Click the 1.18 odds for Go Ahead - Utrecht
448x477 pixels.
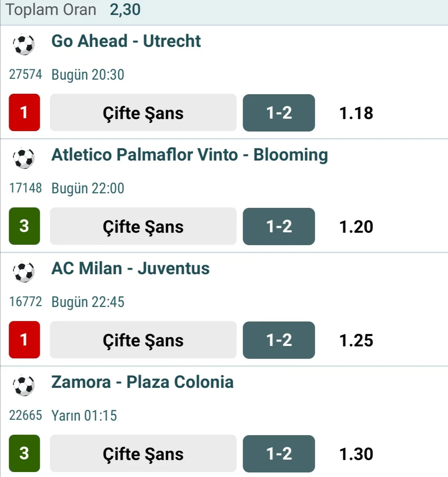356,113
